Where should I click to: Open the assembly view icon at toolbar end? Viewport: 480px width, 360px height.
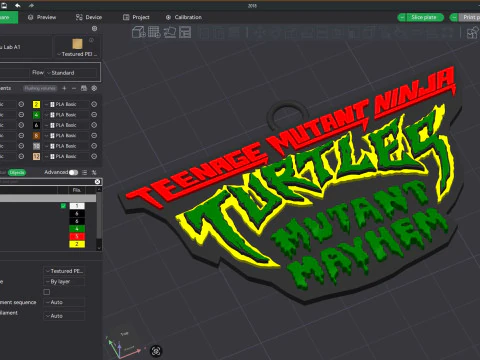(x=472, y=33)
